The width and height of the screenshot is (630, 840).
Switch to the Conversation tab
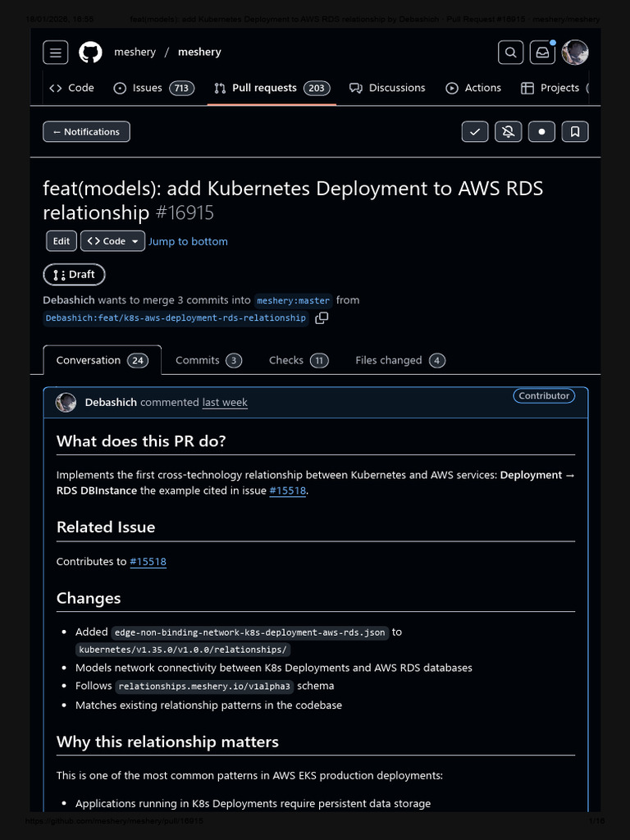(x=102, y=361)
